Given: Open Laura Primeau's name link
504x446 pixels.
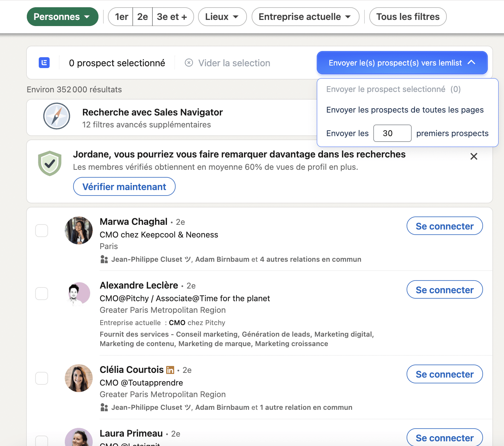Looking at the screenshot, I should (x=131, y=433).
